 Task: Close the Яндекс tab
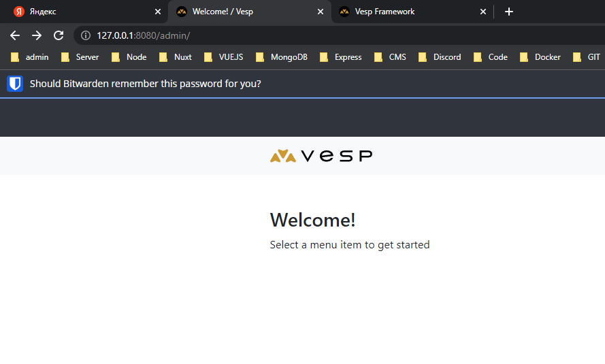(x=158, y=12)
